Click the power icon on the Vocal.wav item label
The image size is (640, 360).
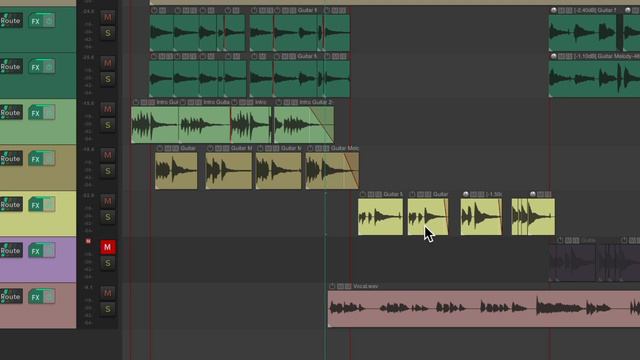(332, 287)
